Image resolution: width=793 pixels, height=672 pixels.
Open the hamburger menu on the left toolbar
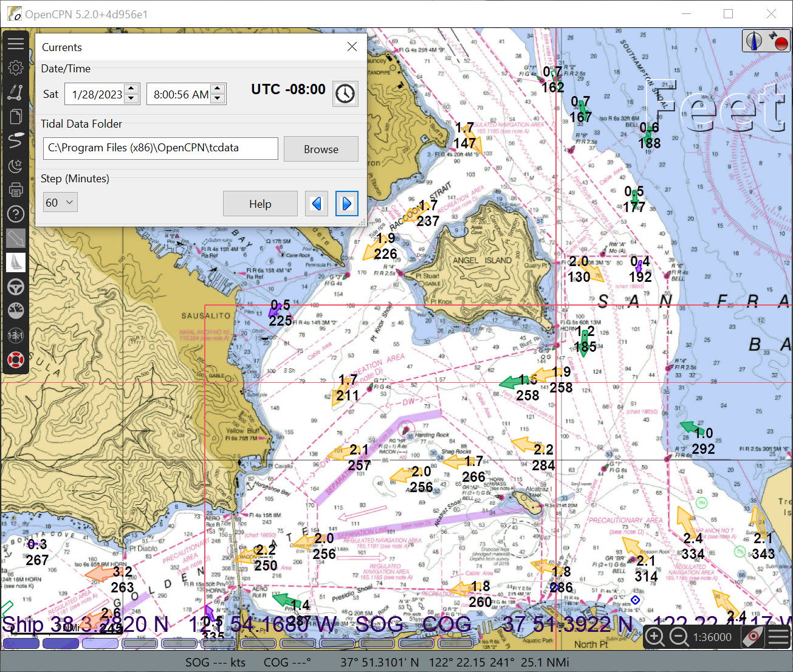click(16, 43)
